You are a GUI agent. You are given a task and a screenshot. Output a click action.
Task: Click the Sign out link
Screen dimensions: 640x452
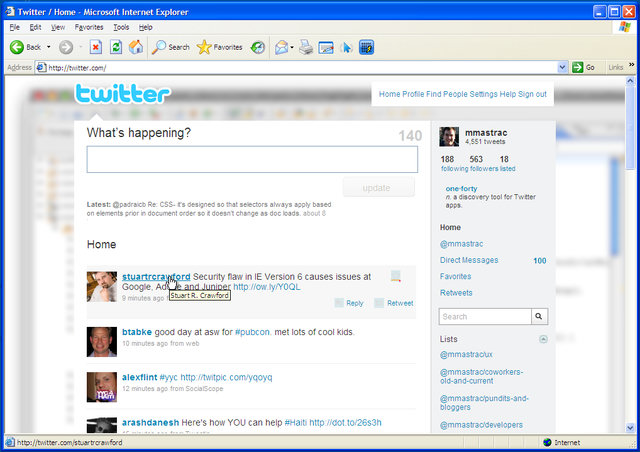click(532, 94)
